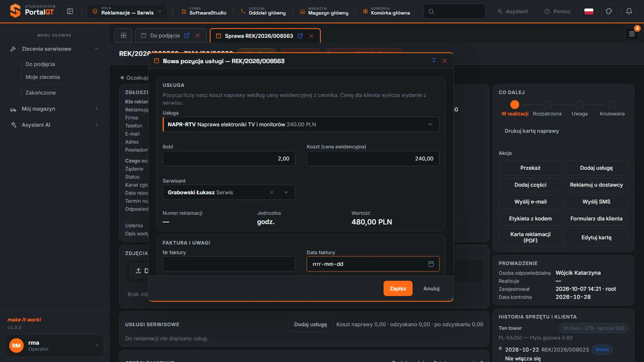This screenshot has width=644, height=362.
Task: Open 'Do podjęcia' tab in new window
Action: 187,35
